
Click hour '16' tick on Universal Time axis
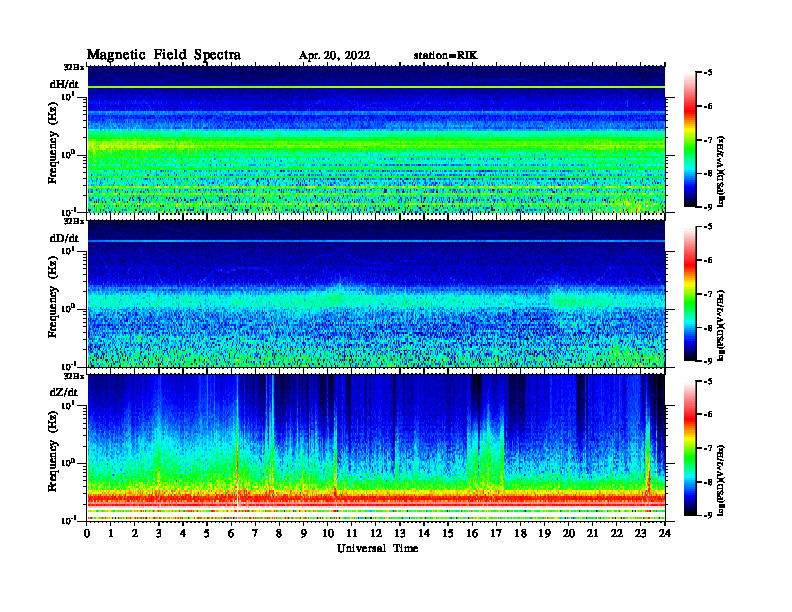coord(472,533)
